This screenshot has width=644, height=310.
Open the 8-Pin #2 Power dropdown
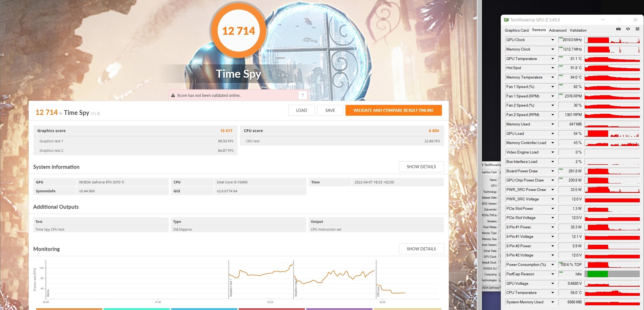click(x=552, y=246)
